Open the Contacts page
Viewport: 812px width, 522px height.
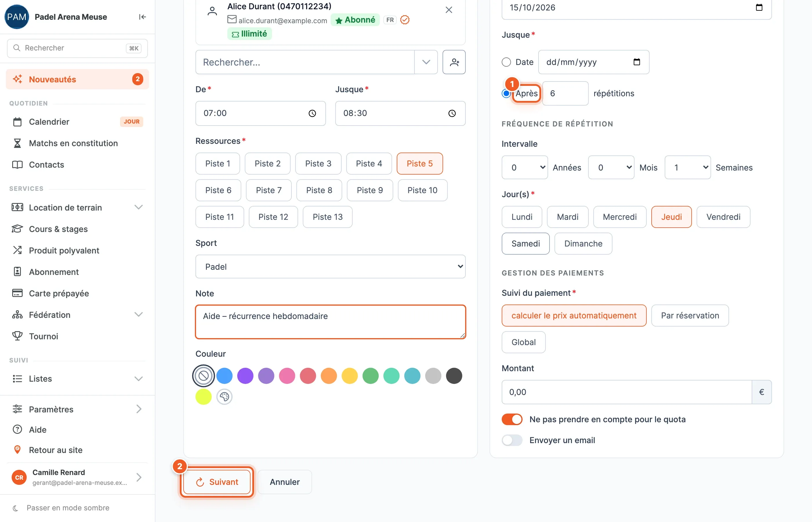pyautogui.click(x=78, y=165)
